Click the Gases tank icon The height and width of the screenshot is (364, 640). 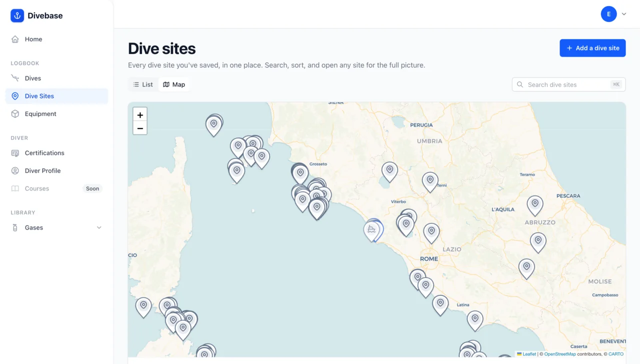pos(15,227)
